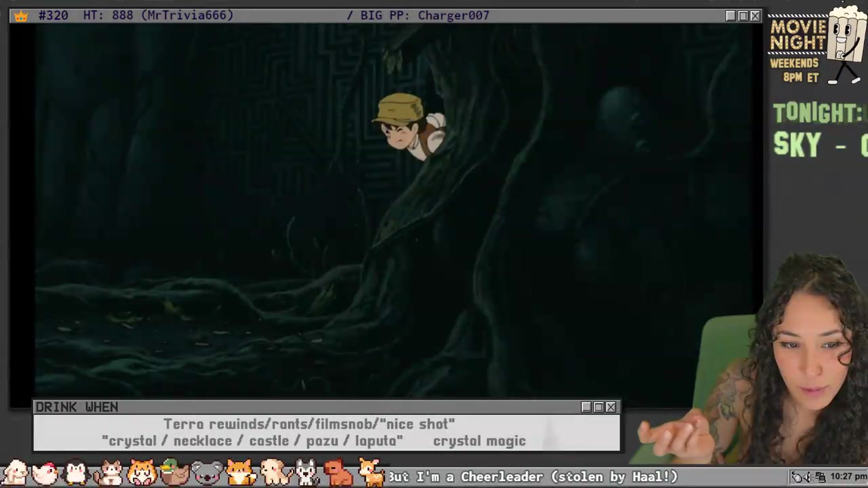
Task: Click the 'BIG PP: Charger007' title text
Action: point(425,15)
